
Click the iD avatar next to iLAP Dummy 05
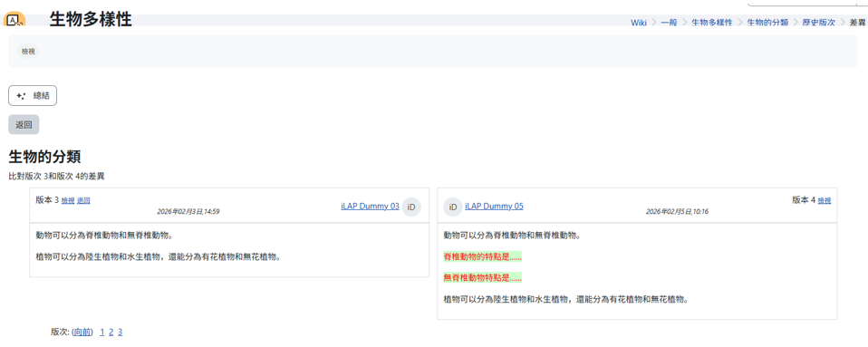coord(453,207)
